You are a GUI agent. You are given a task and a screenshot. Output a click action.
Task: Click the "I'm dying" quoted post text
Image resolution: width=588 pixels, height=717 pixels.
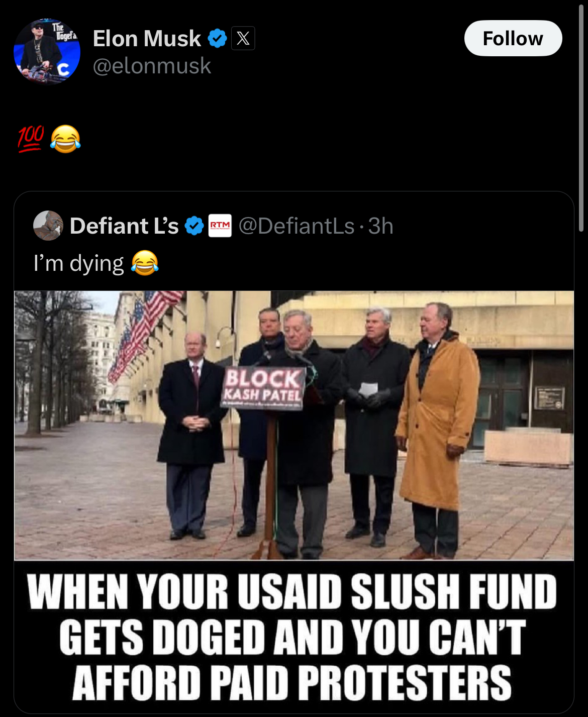click(78, 263)
